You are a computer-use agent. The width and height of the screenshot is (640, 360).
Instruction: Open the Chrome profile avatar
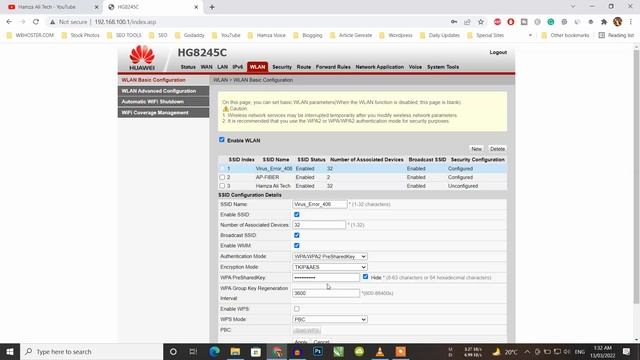(618, 22)
